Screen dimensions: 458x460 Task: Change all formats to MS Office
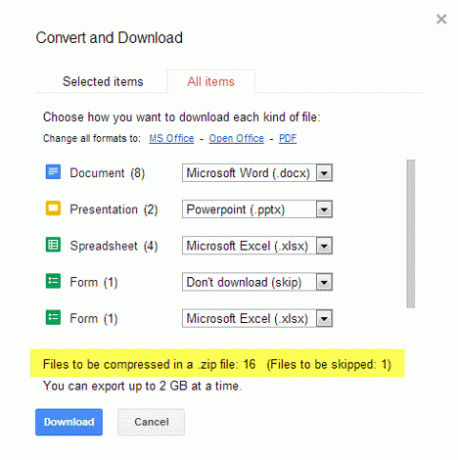coord(171,138)
